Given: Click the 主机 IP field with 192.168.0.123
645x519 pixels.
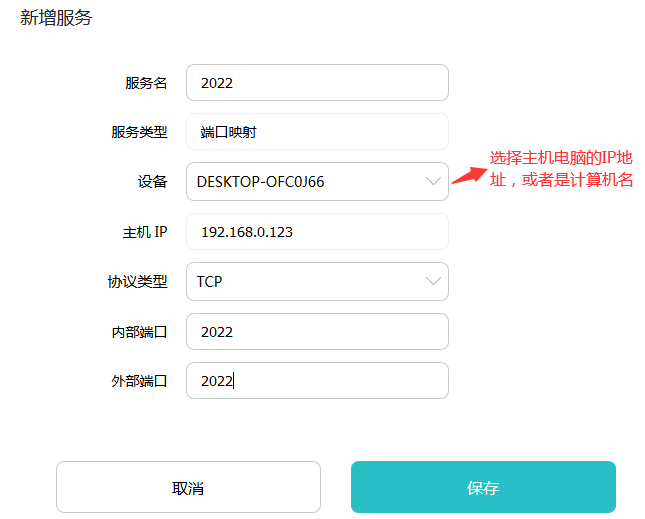Looking at the screenshot, I should 316,232.
